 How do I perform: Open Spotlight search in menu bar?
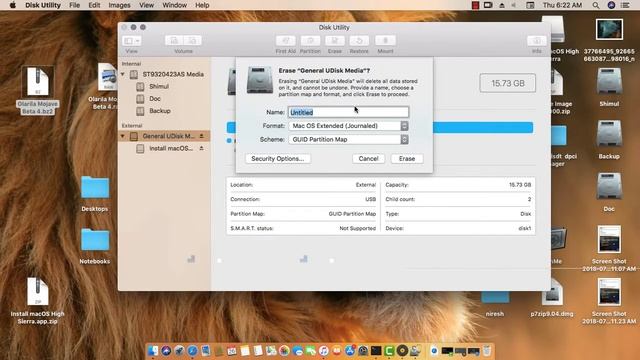(596, 5)
